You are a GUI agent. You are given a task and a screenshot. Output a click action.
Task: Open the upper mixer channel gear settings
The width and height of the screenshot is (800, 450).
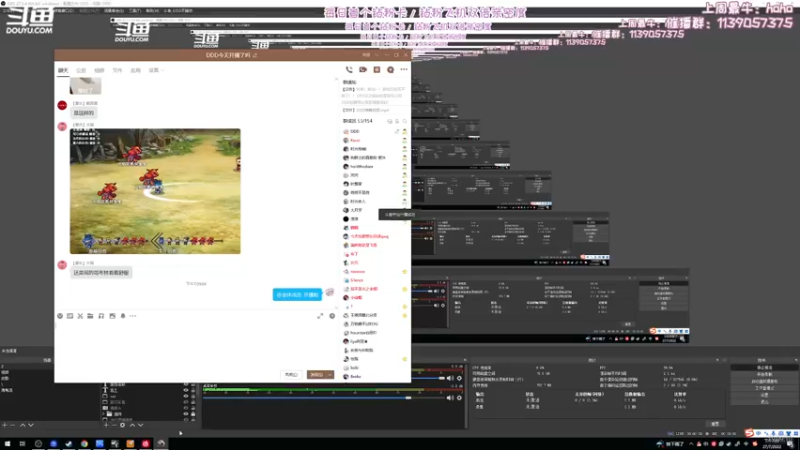click(x=459, y=378)
